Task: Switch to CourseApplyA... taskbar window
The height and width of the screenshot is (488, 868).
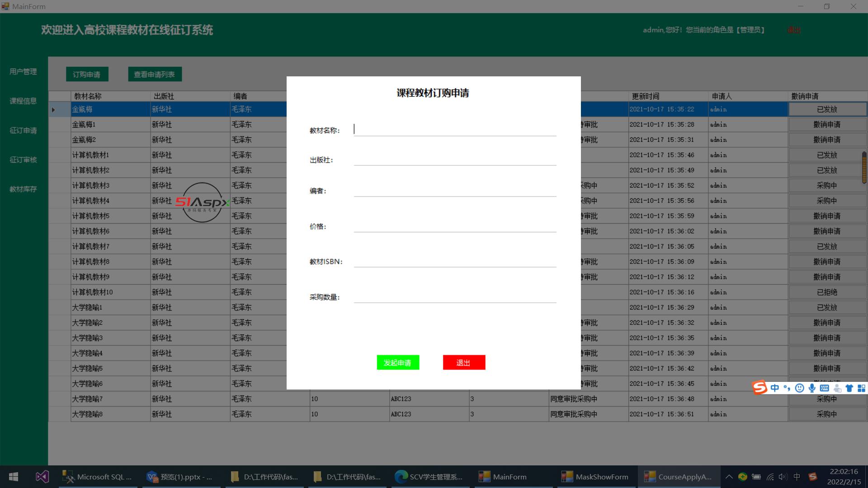Action: [x=678, y=477]
